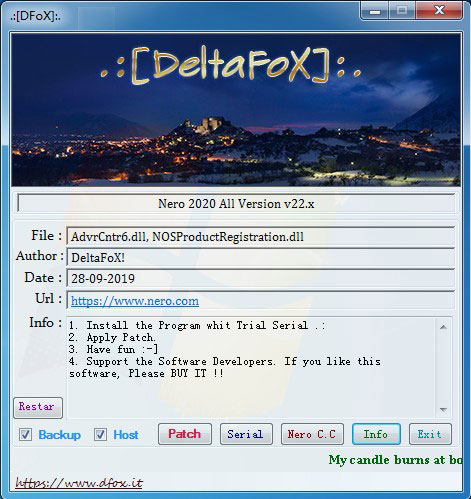Quit using the Exit button
The width and height of the screenshot is (471, 499).
(430, 434)
